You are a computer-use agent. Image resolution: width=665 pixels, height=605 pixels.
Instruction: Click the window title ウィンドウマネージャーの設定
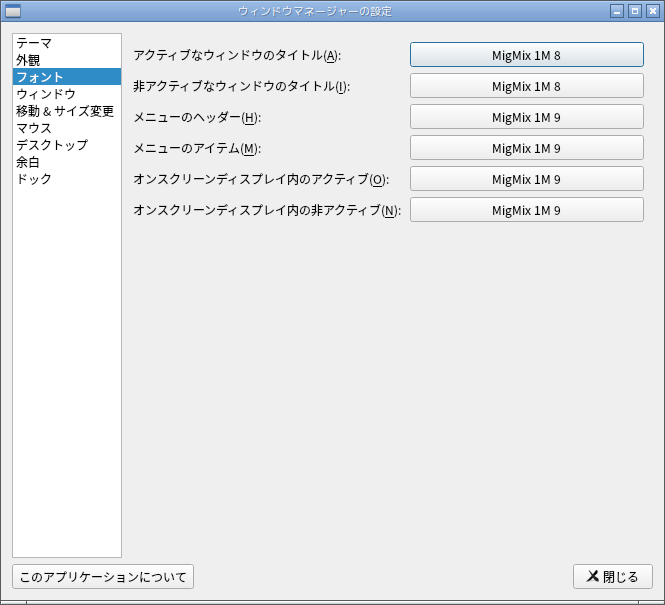(x=315, y=11)
